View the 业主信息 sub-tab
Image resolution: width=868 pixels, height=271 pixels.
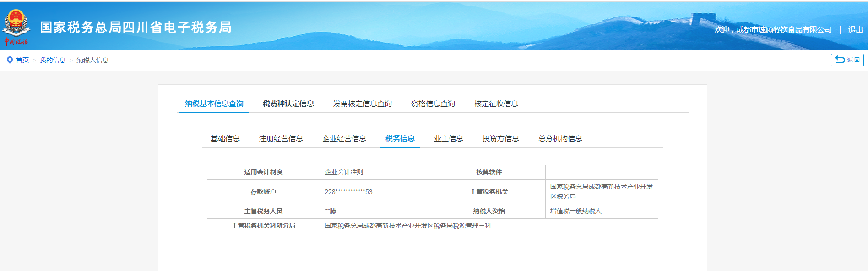(x=449, y=138)
